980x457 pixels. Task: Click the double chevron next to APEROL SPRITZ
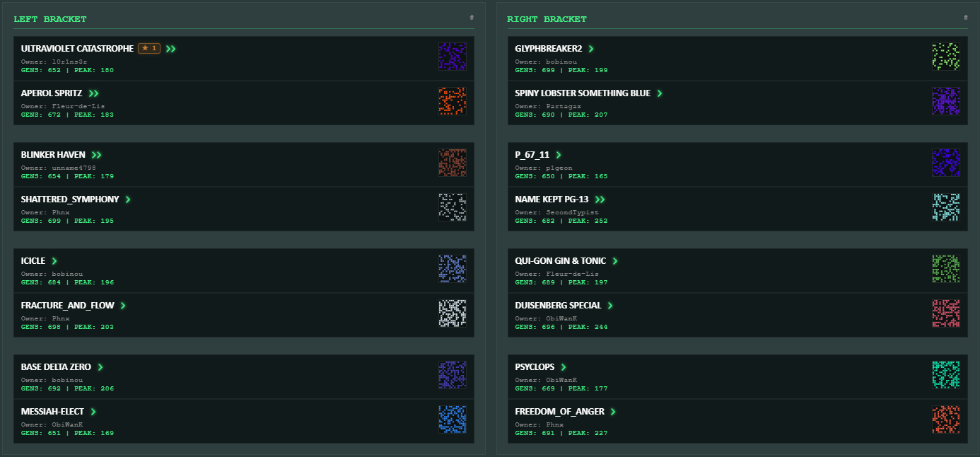(x=93, y=93)
